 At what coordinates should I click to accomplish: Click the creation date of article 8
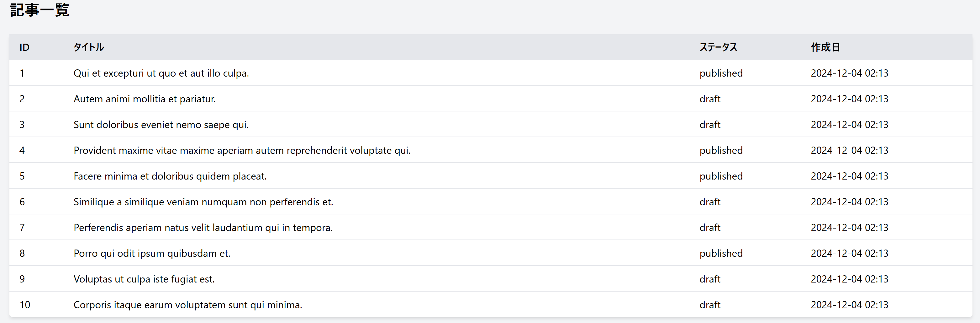click(x=849, y=253)
